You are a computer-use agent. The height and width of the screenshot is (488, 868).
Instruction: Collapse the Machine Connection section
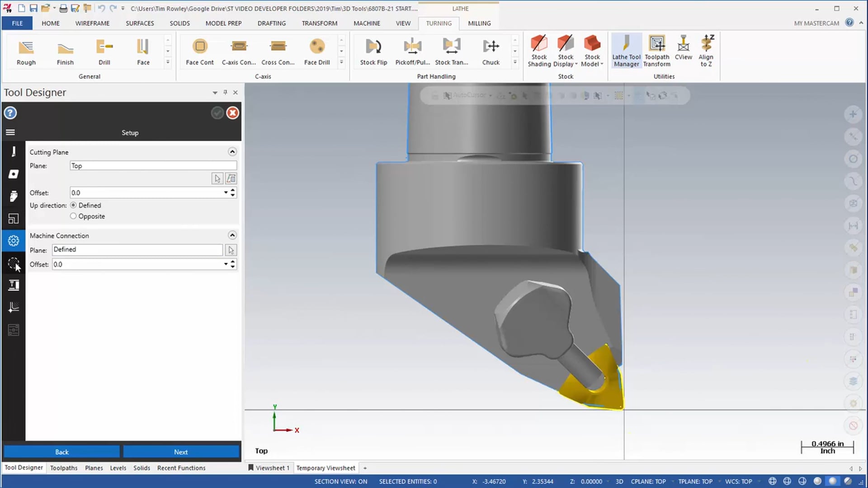pyautogui.click(x=232, y=235)
